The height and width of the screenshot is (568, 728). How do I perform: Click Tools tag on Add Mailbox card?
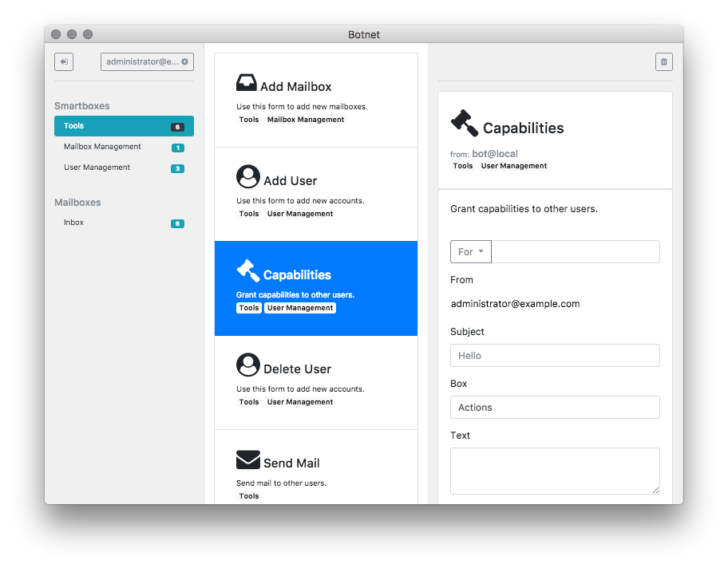pos(249,120)
